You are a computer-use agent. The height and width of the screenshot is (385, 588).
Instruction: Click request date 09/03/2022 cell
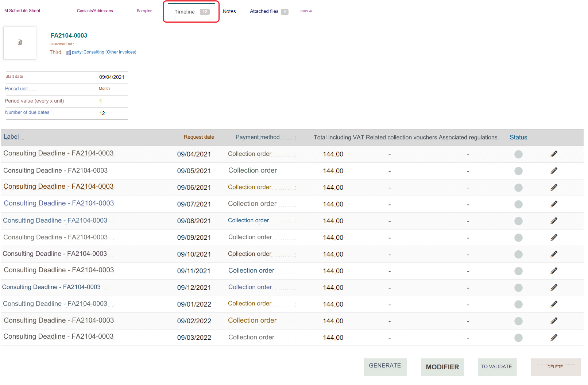pos(194,338)
